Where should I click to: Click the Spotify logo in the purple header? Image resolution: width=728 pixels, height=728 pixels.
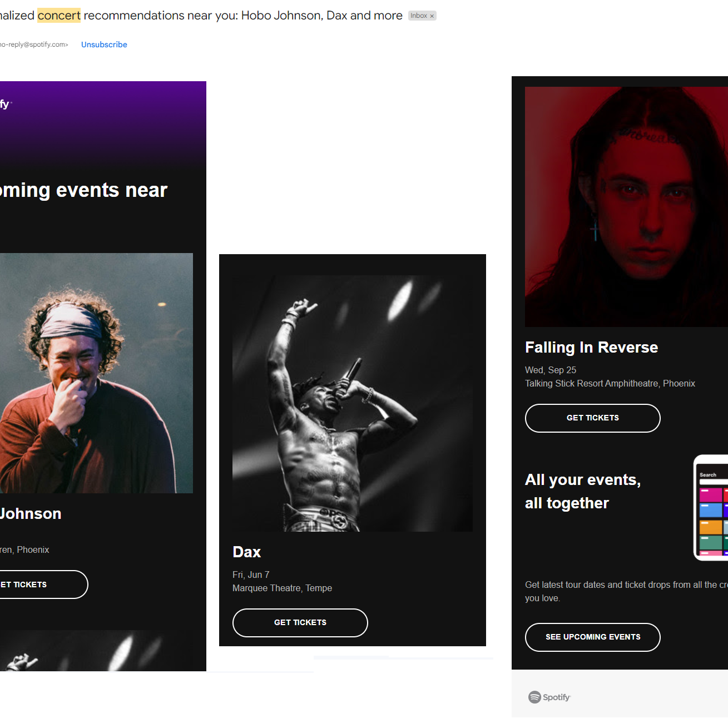[x=6, y=104]
